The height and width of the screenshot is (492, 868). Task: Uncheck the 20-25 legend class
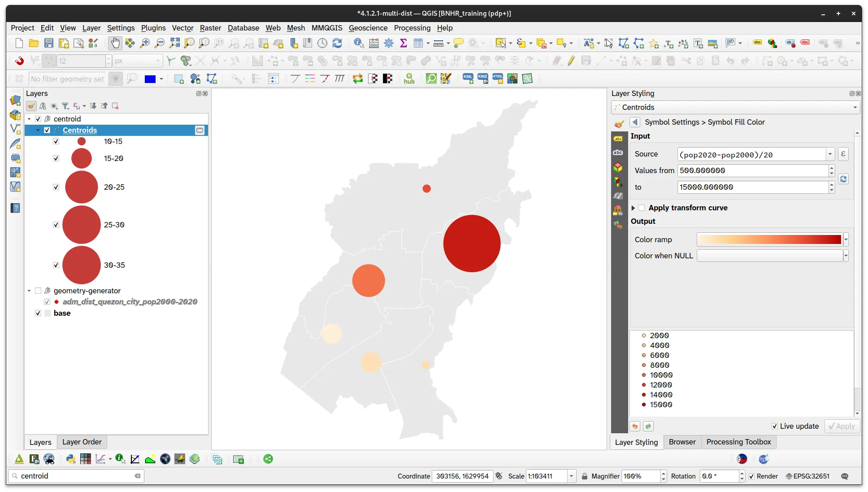[x=56, y=187]
